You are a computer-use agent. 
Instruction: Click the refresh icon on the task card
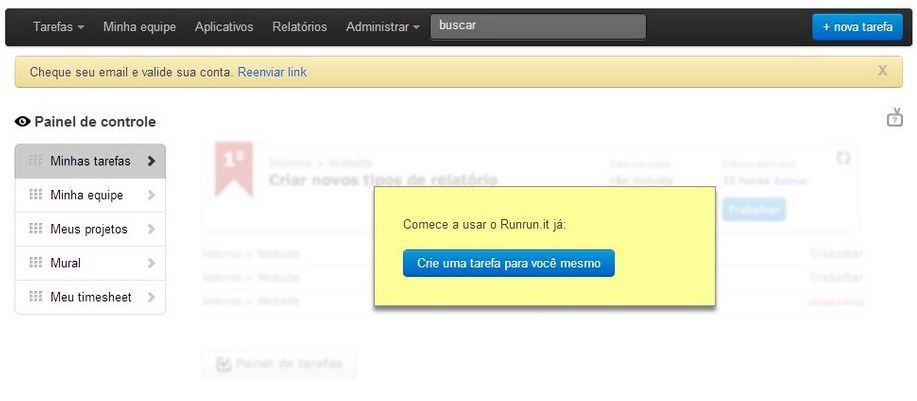843,158
